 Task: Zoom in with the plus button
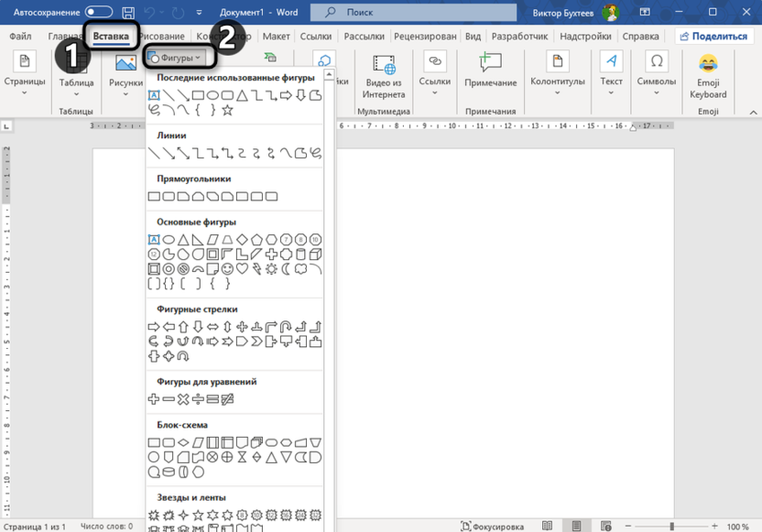point(714,526)
